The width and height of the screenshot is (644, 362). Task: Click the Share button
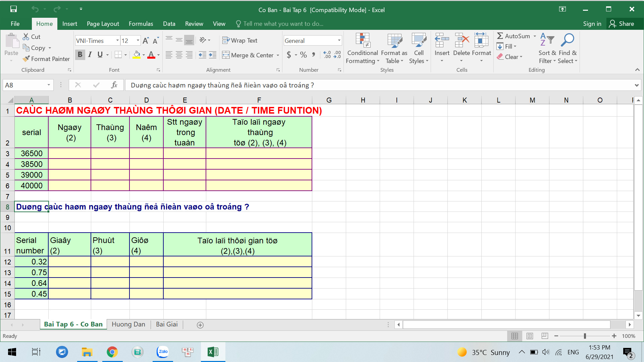coord(622,24)
